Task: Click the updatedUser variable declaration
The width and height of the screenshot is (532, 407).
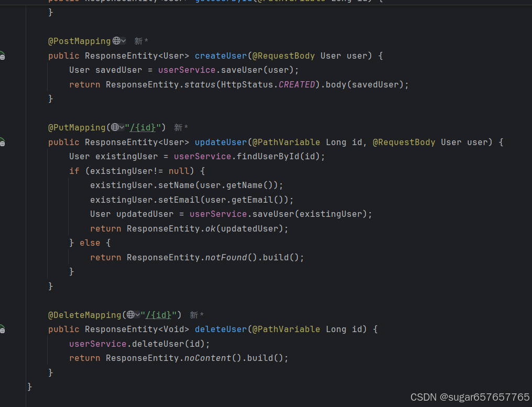Action: click(x=145, y=214)
